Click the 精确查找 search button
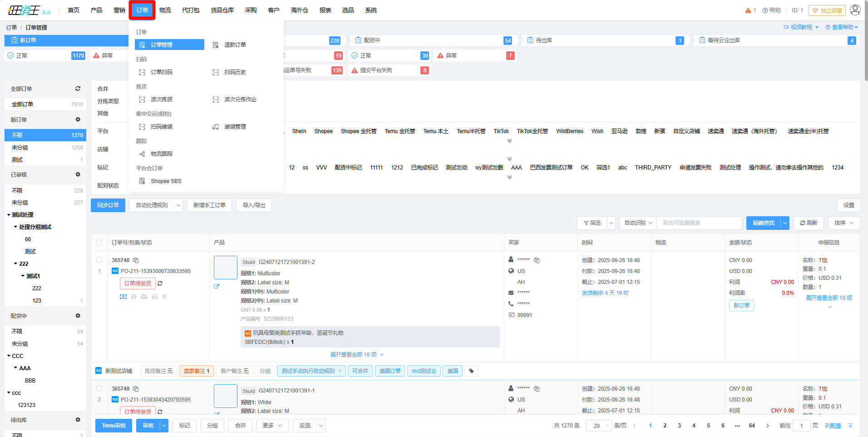This screenshot has width=868, height=437. (x=763, y=223)
